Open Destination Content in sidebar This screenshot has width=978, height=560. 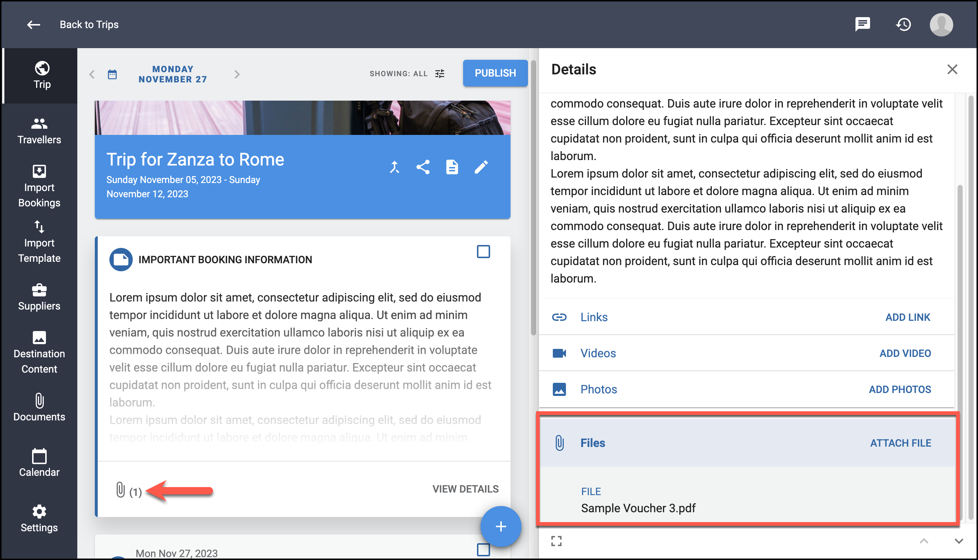pyautogui.click(x=39, y=352)
